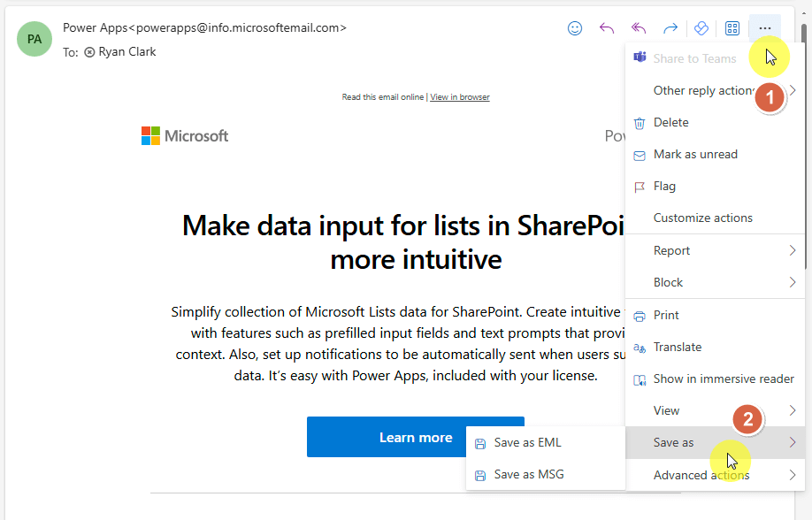The width and height of the screenshot is (812, 520).
Task: Choose Show in immersive reader
Action: (715, 379)
